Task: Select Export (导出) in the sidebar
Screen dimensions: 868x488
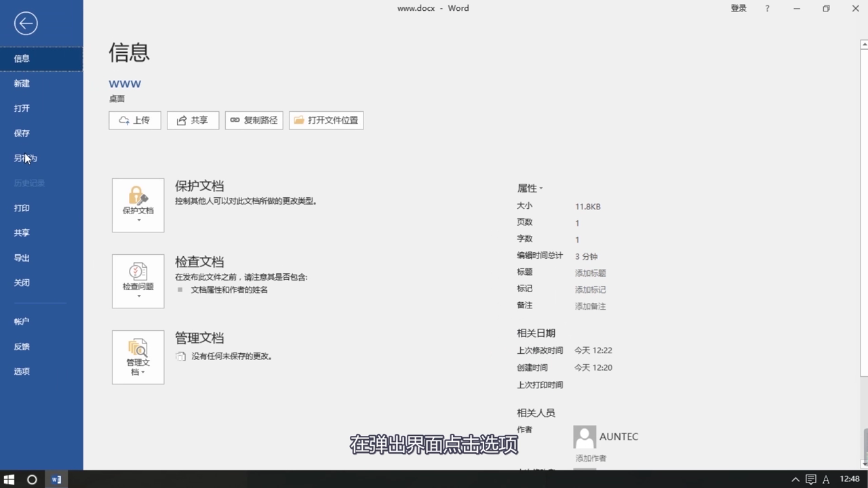Action: point(41,258)
